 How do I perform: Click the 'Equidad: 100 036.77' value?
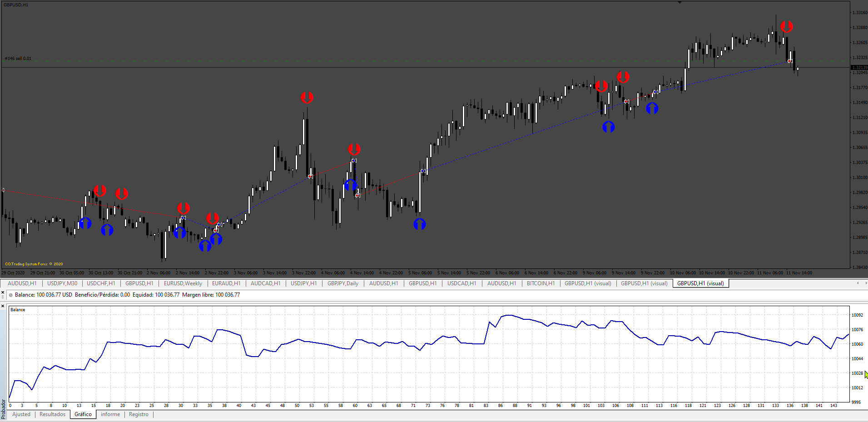156,295
